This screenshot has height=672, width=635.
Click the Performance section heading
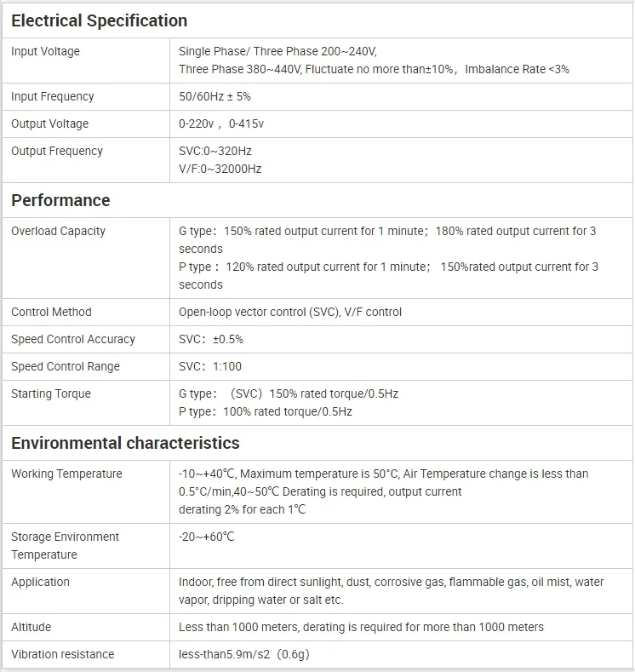pos(60,200)
